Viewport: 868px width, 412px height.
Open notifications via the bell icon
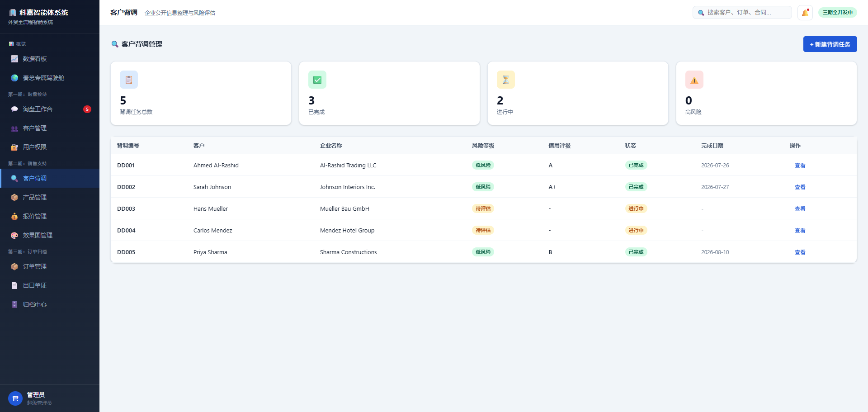[805, 13]
